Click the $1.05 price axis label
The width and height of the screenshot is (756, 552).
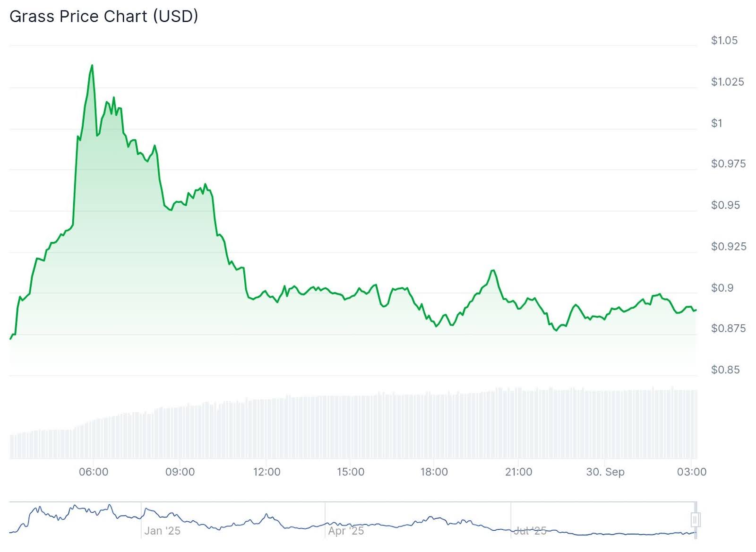pos(724,41)
